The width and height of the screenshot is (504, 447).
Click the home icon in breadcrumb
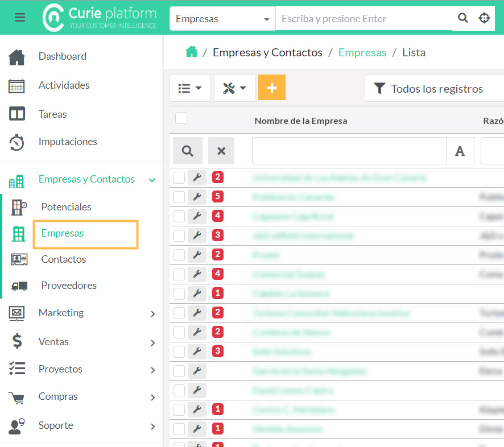coord(192,52)
